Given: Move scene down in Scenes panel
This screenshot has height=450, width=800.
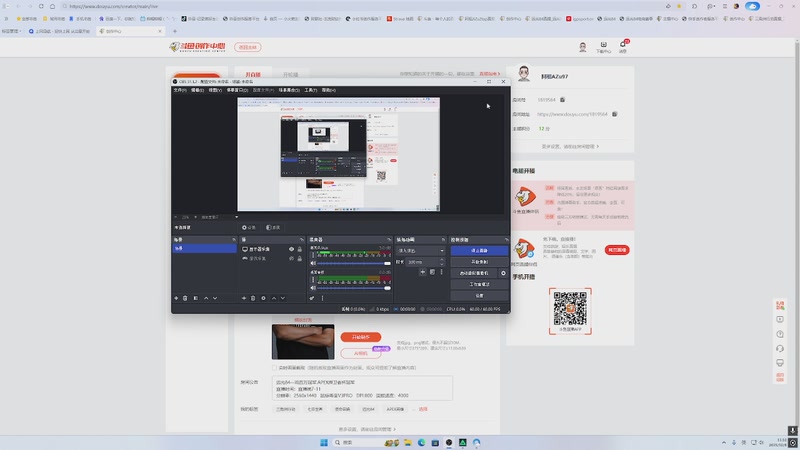Looking at the screenshot, I should (x=215, y=298).
